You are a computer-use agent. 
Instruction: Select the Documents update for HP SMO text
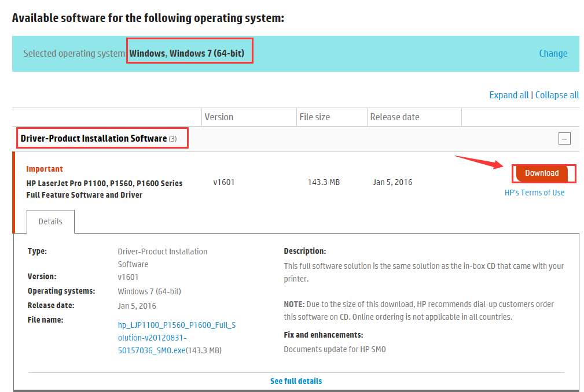(335, 350)
